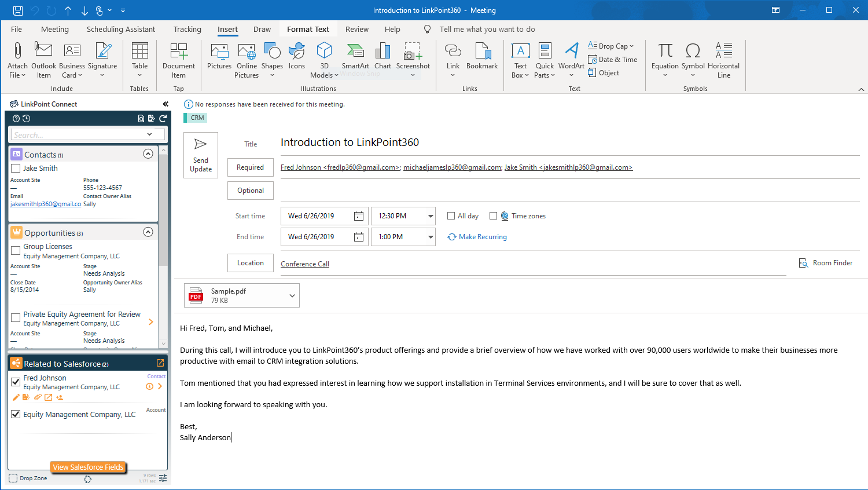Open Room Finder
868x490 pixels.
(x=826, y=263)
